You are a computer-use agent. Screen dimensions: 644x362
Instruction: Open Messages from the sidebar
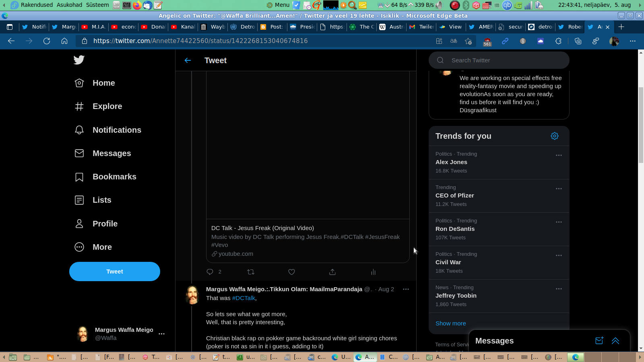click(x=103, y=153)
